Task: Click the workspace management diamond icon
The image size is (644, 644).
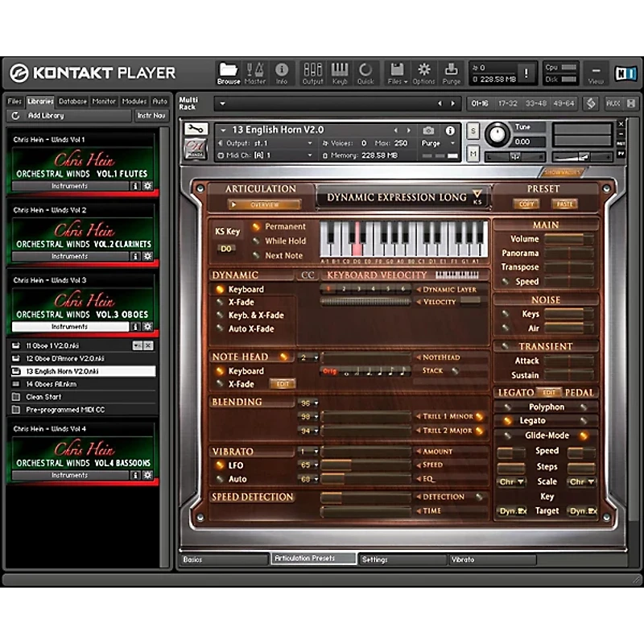Action: click(591, 104)
